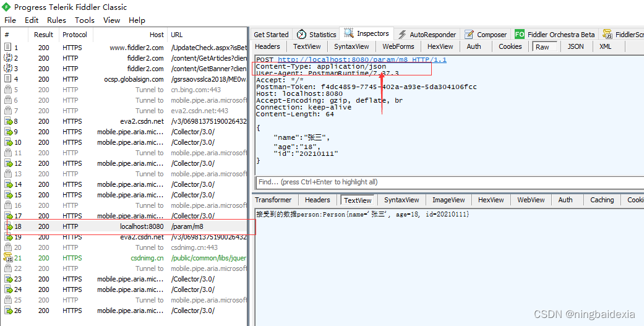The width and height of the screenshot is (644, 326).
Task: Click the document icon of session 1
Action: click(x=8, y=47)
